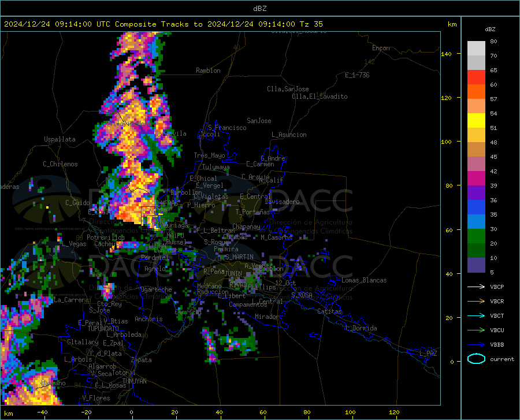The height and width of the screenshot is (420, 520).
Task: Click the Potrerillos map label
Action: (106, 237)
